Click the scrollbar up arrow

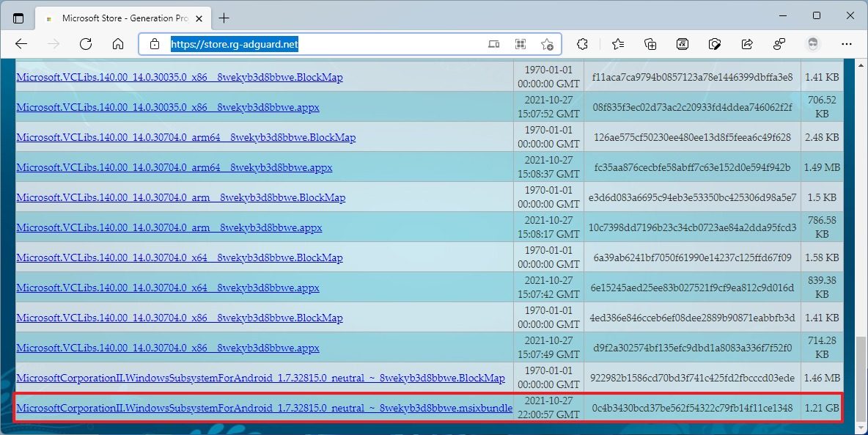(x=860, y=65)
